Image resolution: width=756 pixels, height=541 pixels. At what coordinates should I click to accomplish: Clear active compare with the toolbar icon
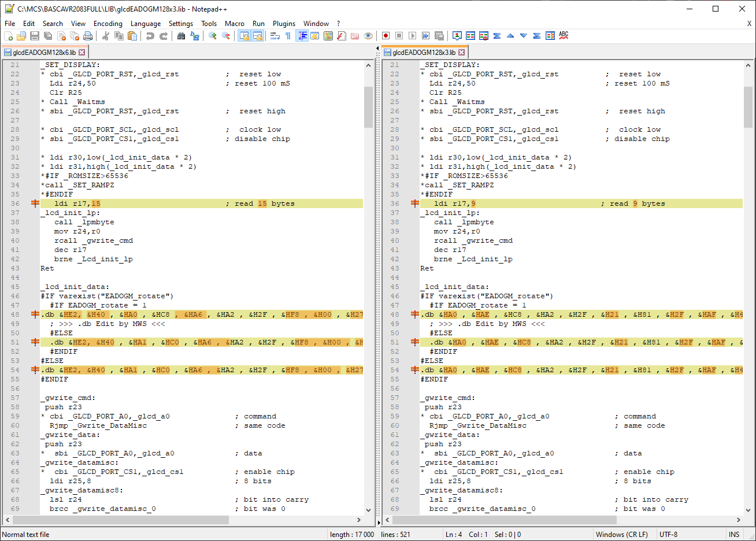[484, 36]
